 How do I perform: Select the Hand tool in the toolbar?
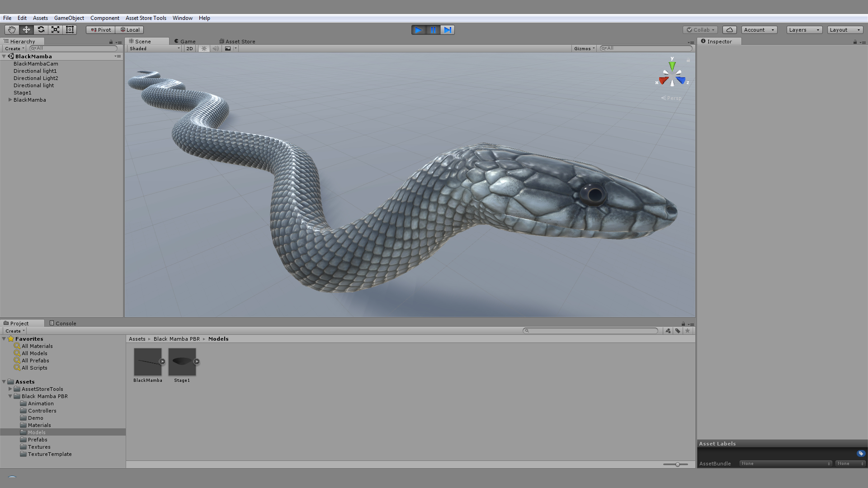[11, 29]
